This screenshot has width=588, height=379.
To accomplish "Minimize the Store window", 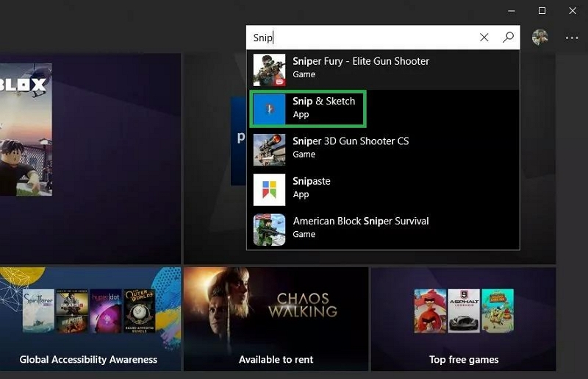I will click(511, 11).
